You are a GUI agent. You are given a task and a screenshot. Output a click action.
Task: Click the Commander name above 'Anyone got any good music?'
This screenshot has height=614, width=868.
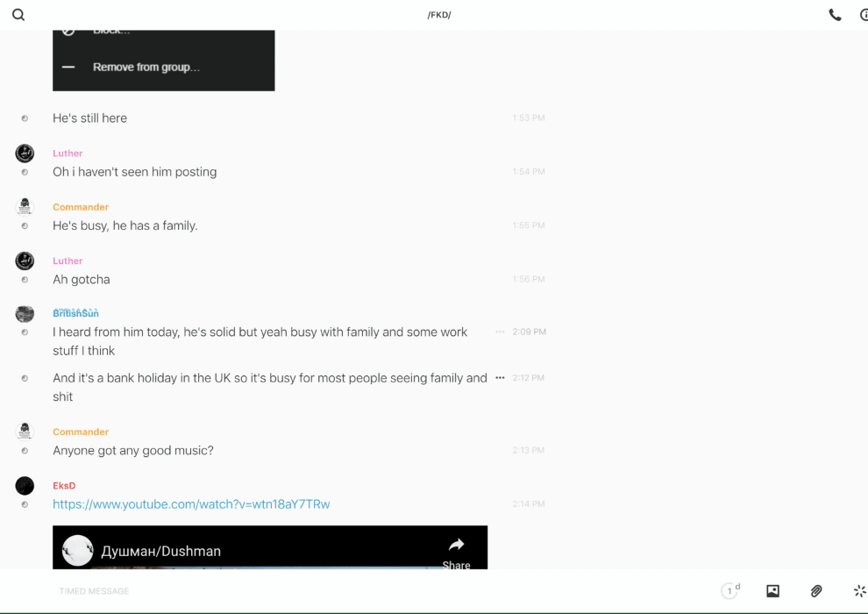click(81, 432)
